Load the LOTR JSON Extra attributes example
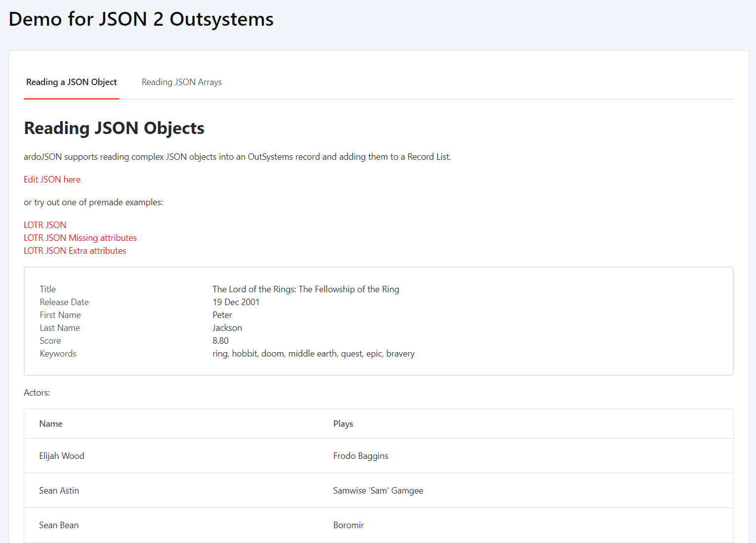Screen dimensions: 756x543 click(75, 250)
